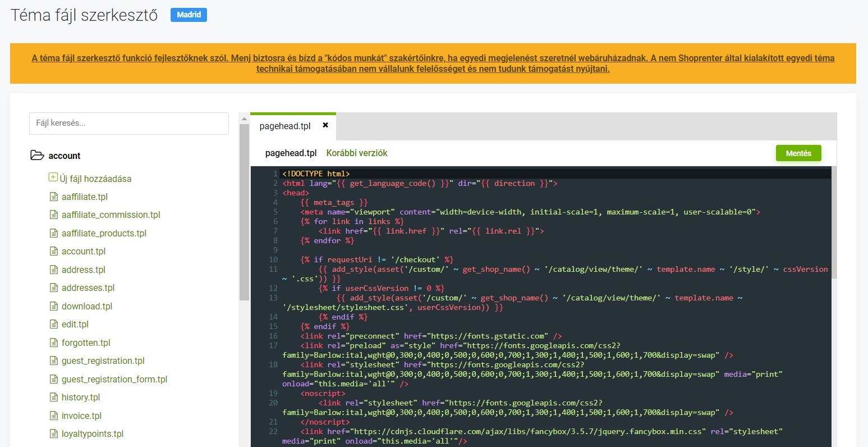Click the file icon next to forgotten.tpl

54,343
